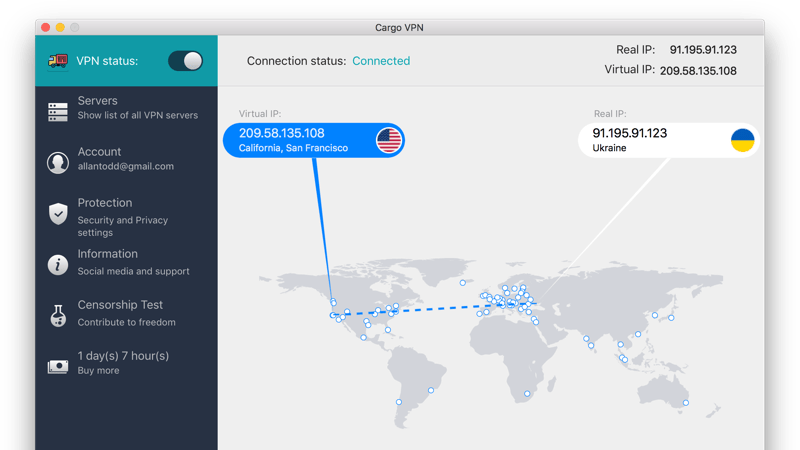Click 'Security and Privacy settings' text
Screen dimensions: 800x450
pos(122,226)
